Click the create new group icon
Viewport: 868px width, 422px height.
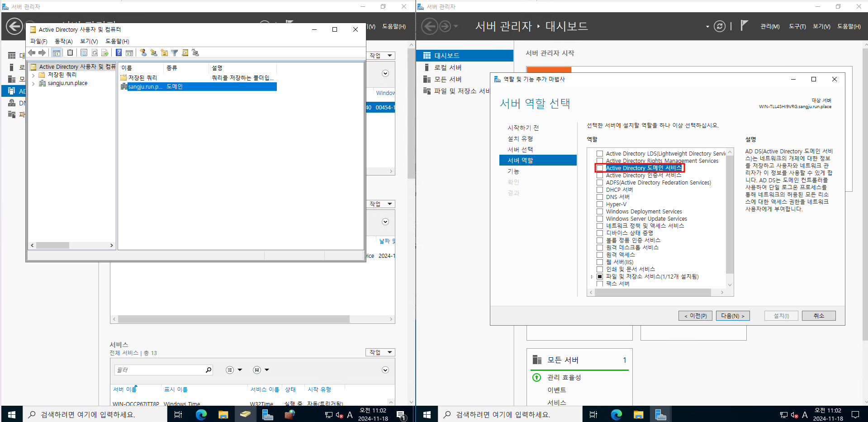click(154, 52)
